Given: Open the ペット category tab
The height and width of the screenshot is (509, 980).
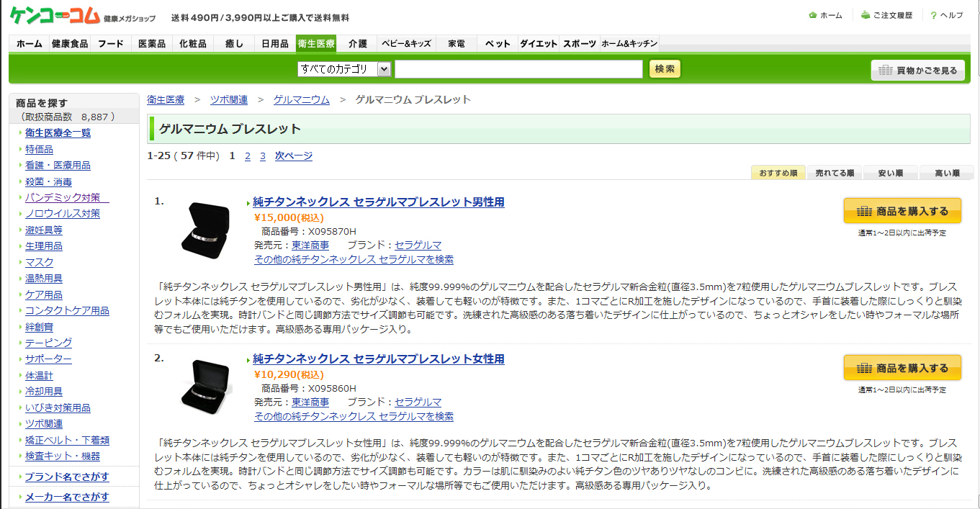Looking at the screenshot, I should [498, 44].
